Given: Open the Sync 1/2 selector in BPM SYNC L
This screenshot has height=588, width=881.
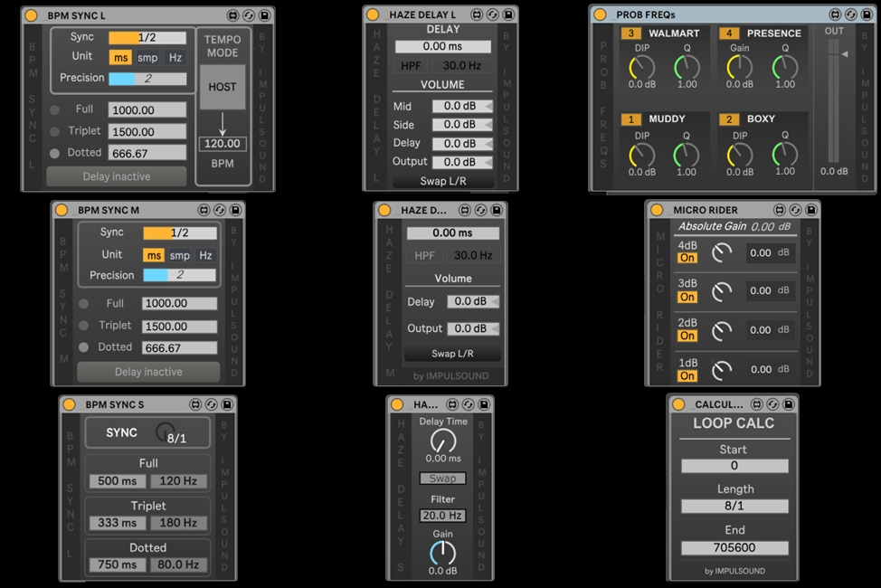Looking at the screenshot, I should (147, 38).
